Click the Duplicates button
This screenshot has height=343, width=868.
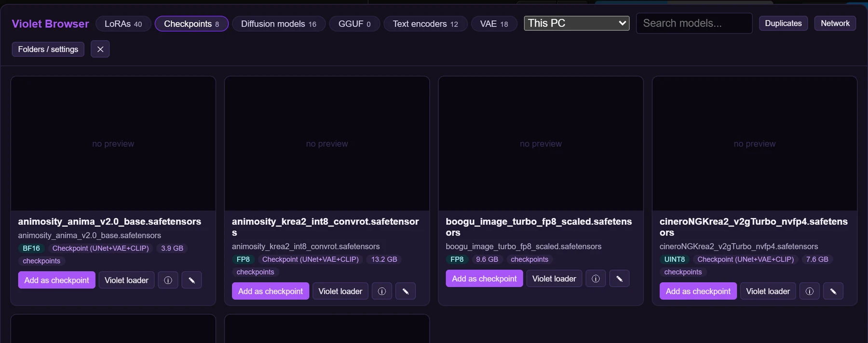click(783, 23)
